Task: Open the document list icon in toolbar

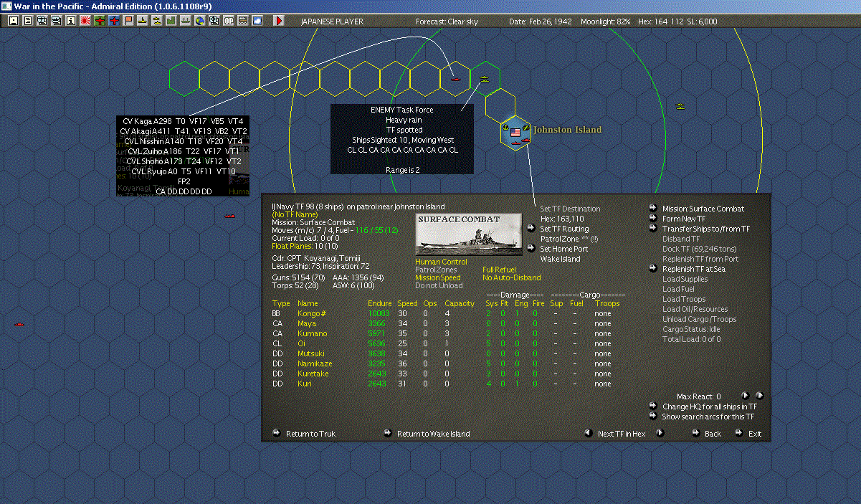Action: [28, 21]
